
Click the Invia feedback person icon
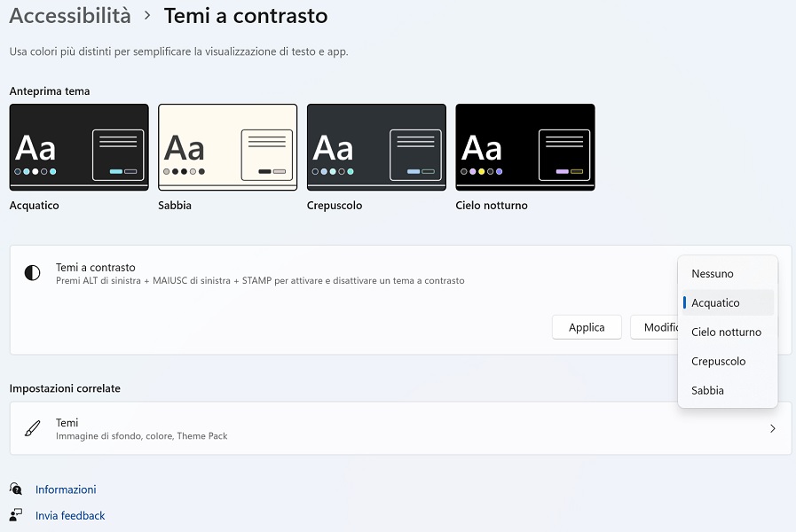coord(16,515)
